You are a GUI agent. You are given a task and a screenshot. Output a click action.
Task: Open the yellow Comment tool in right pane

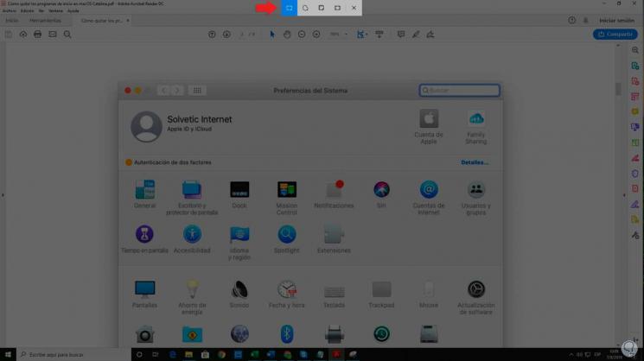point(635,111)
